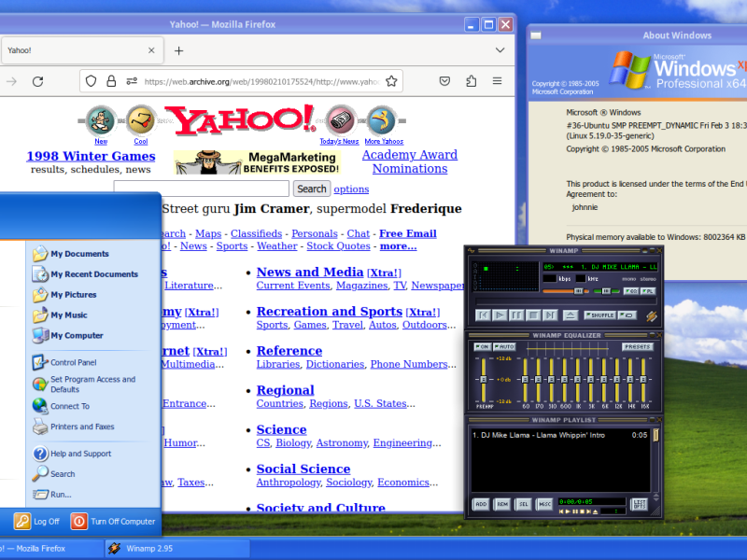
Task: Open playlist LIST OPTS menu
Action: pos(639,504)
